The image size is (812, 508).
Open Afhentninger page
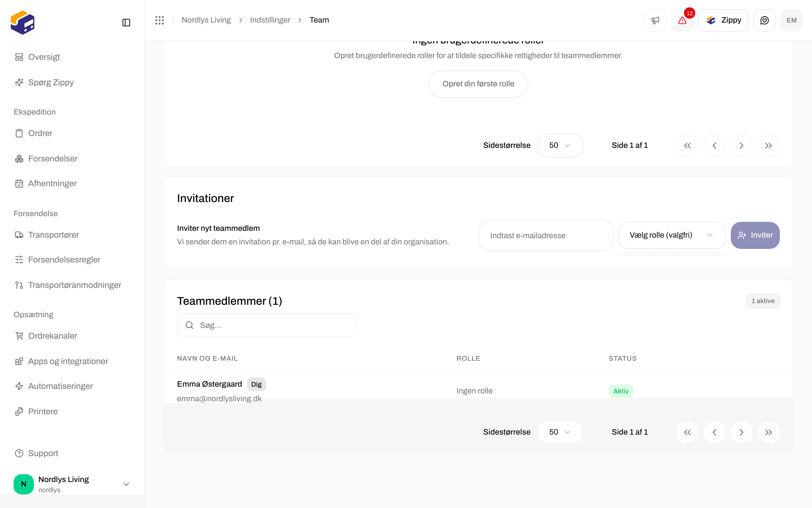pos(72,183)
